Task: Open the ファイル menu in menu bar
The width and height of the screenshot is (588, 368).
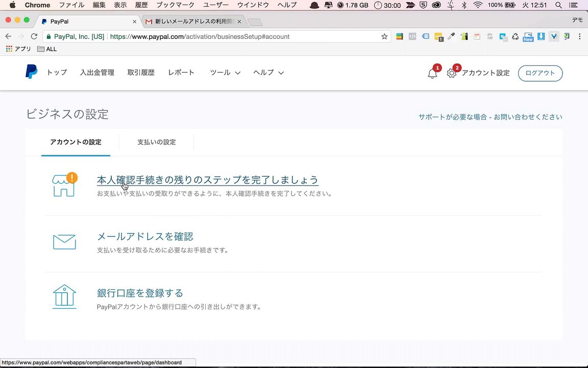Action: pyautogui.click(x=71, y=5)
